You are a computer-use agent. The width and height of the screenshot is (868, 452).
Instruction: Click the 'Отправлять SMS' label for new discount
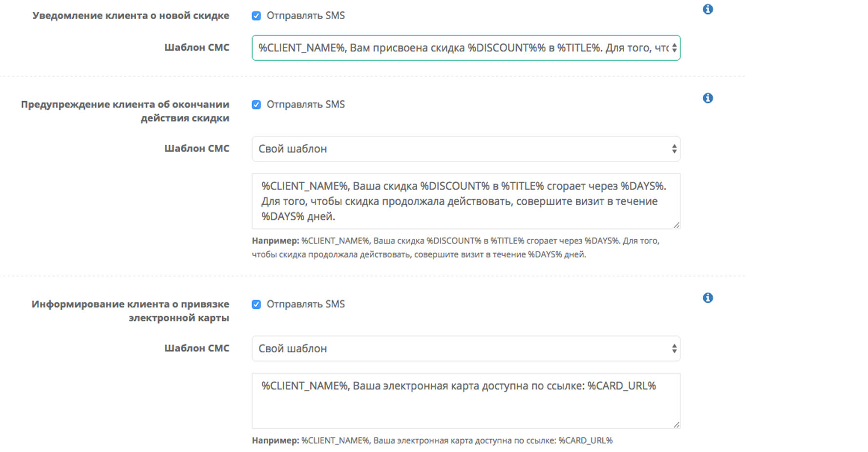(x=306, y=16)
